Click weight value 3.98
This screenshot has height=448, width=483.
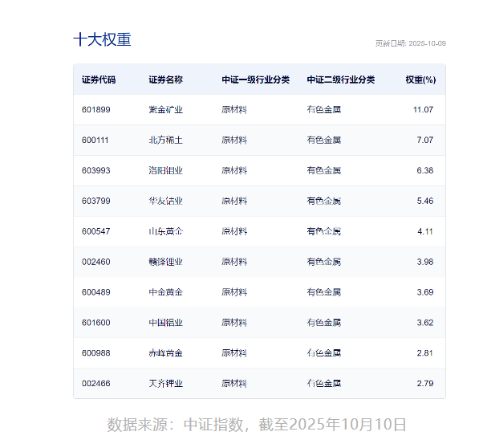coord(425,262)
